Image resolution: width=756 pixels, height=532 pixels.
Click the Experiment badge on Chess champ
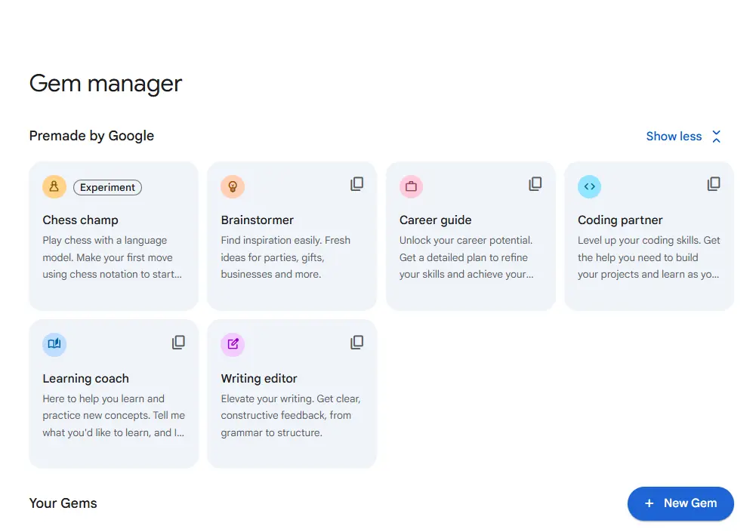(107, 187)
